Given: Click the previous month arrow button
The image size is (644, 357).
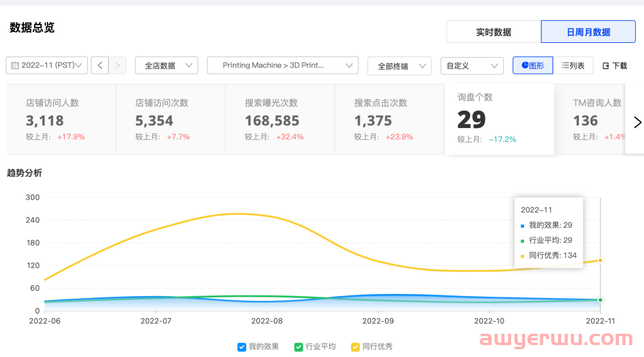Looking at the screenshot, I should pos(100,66).
